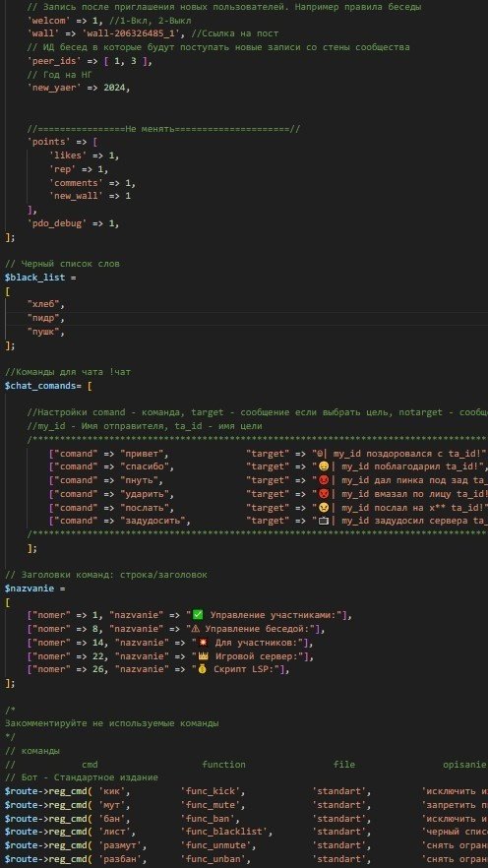Select the "привет" command string
Screen dimensions: 488x868
[142, 454]
